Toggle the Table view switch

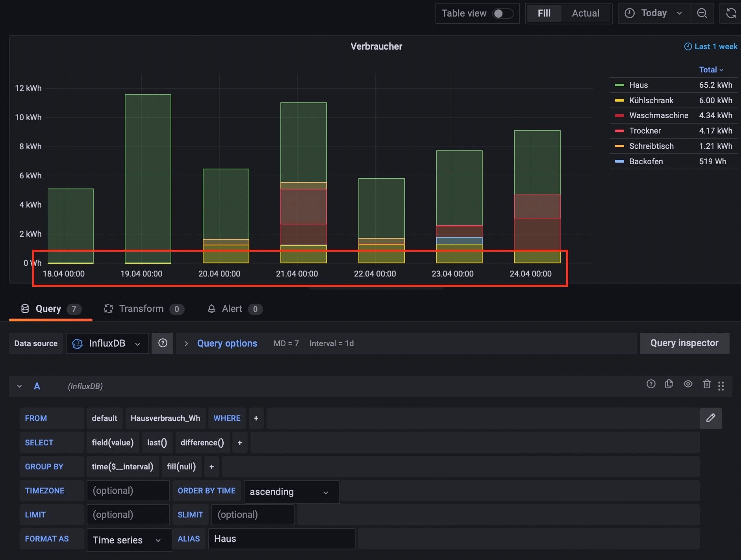(503, 13)
